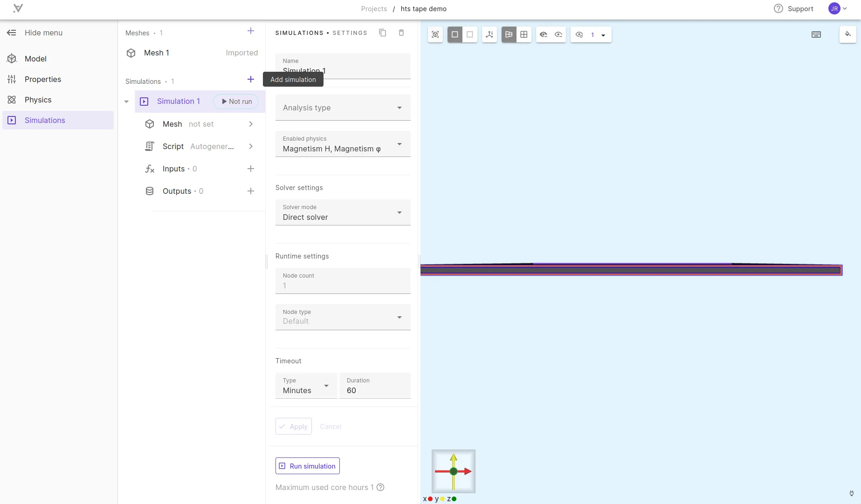The height and width of the screenshot is (504, 861).
Task: Duplicate simulation using copy icon
Action: click(383, 33)
